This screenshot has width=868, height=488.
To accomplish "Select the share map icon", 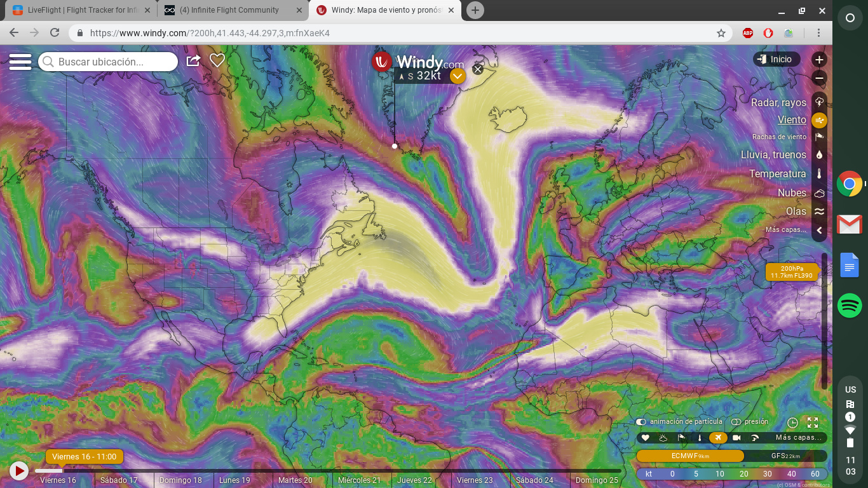I will (193, 61).
